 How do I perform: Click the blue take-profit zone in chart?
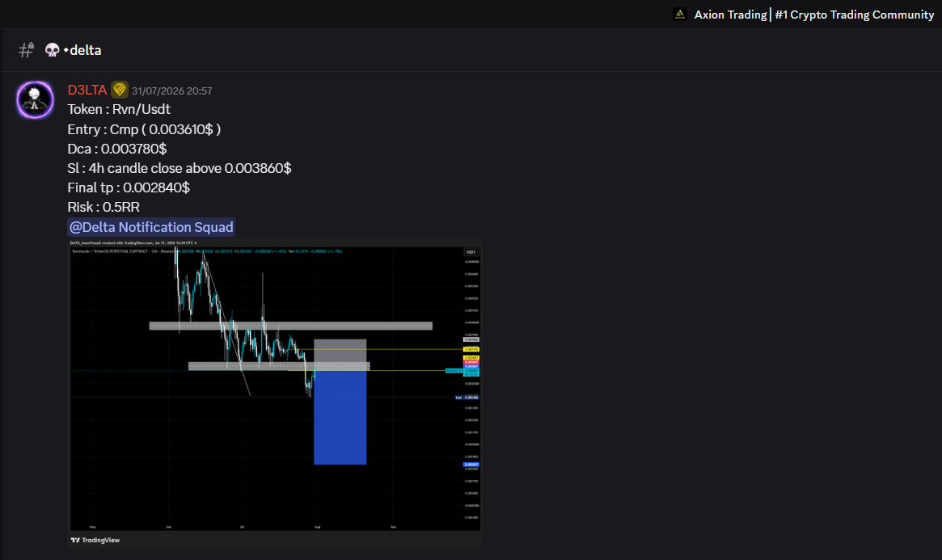340,418
